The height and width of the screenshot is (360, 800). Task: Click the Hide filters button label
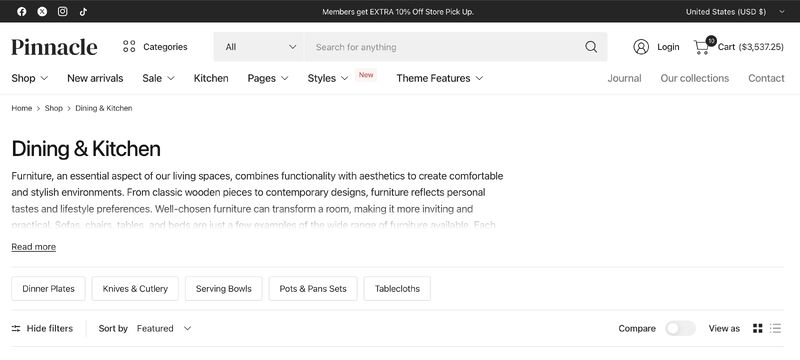[x=49, y=328]
